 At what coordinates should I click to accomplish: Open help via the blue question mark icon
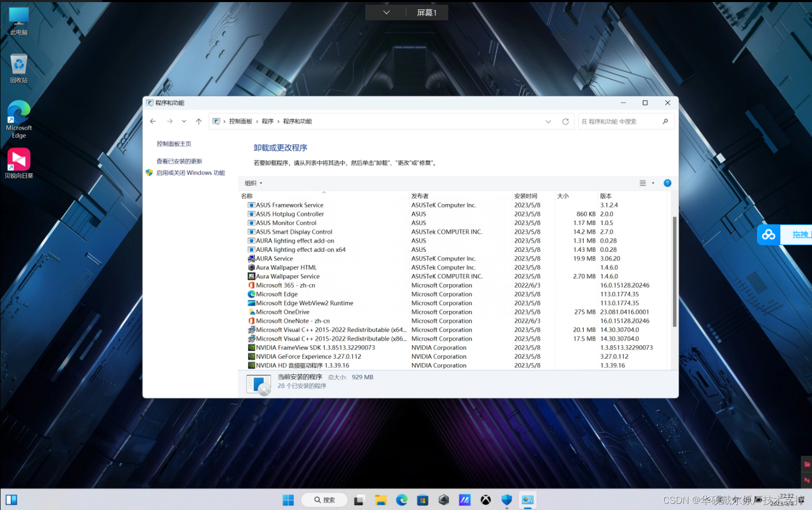[668, 183]
